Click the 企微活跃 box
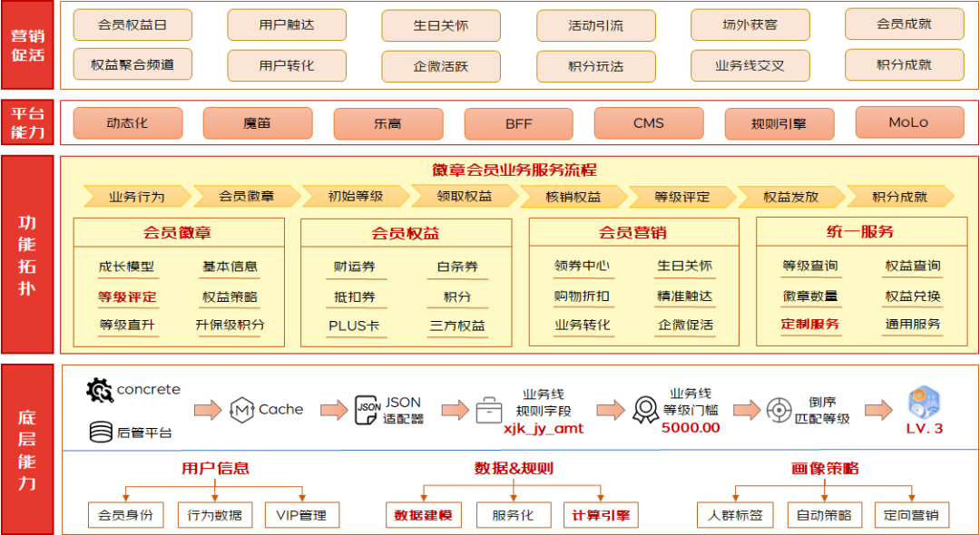 point(441,66)
